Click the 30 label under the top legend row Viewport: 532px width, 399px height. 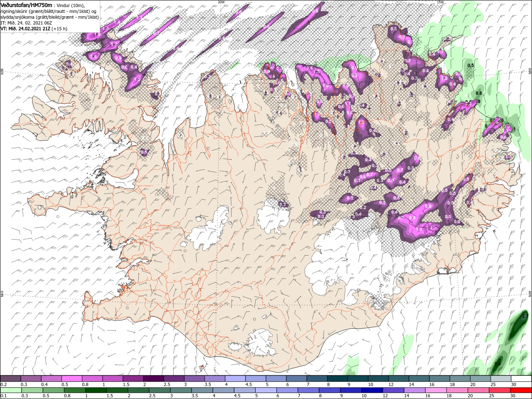515,384
